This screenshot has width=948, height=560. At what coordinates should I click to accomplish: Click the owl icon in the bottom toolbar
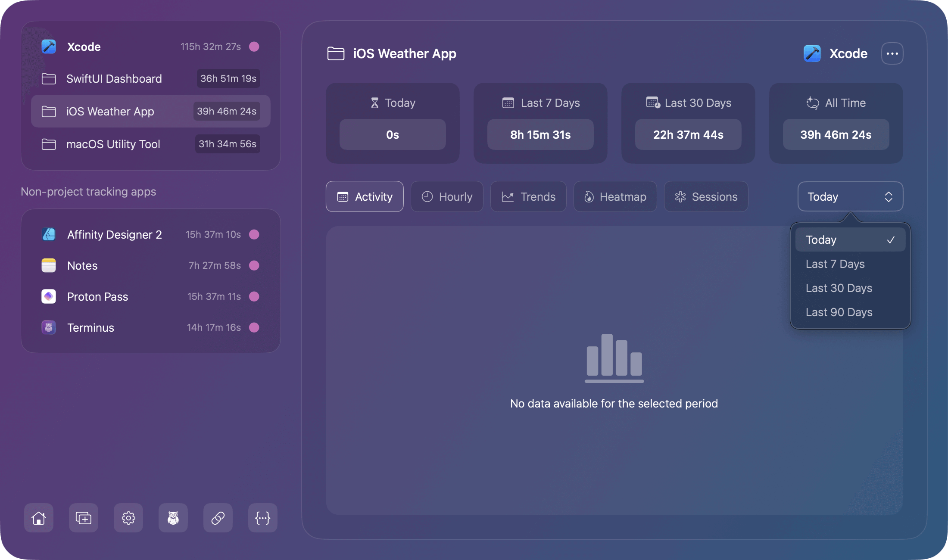click(173, 518)
